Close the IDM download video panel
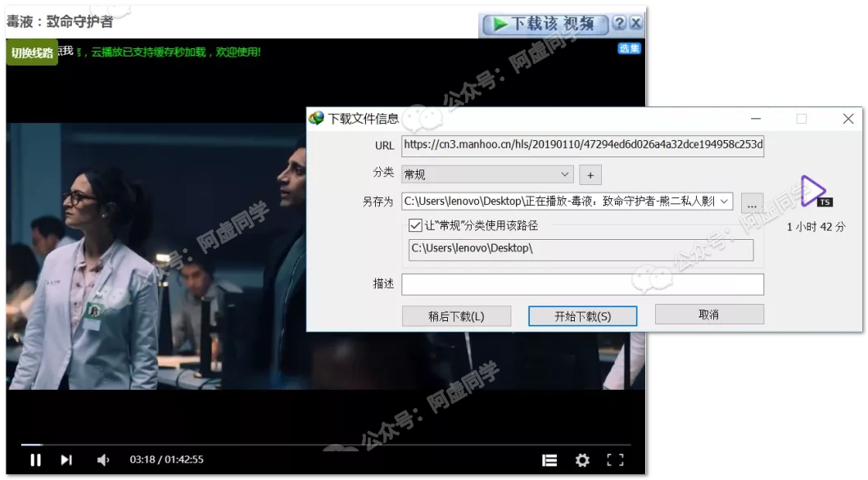 click(636, 23)
